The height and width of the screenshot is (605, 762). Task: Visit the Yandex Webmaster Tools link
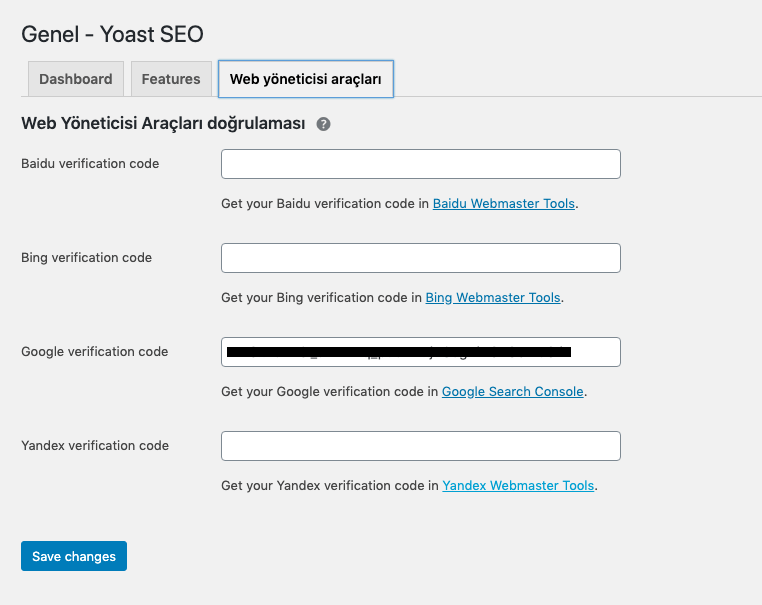pos(518,485)
